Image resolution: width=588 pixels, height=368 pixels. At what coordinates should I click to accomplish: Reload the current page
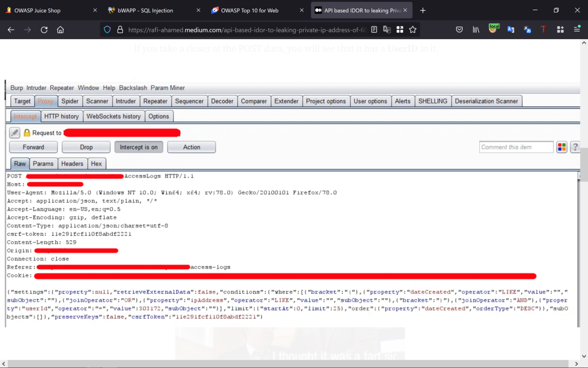(44, 30)
